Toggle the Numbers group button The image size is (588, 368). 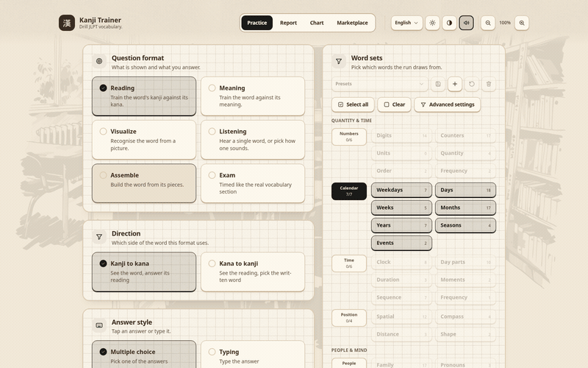click(x=349, y=137)
